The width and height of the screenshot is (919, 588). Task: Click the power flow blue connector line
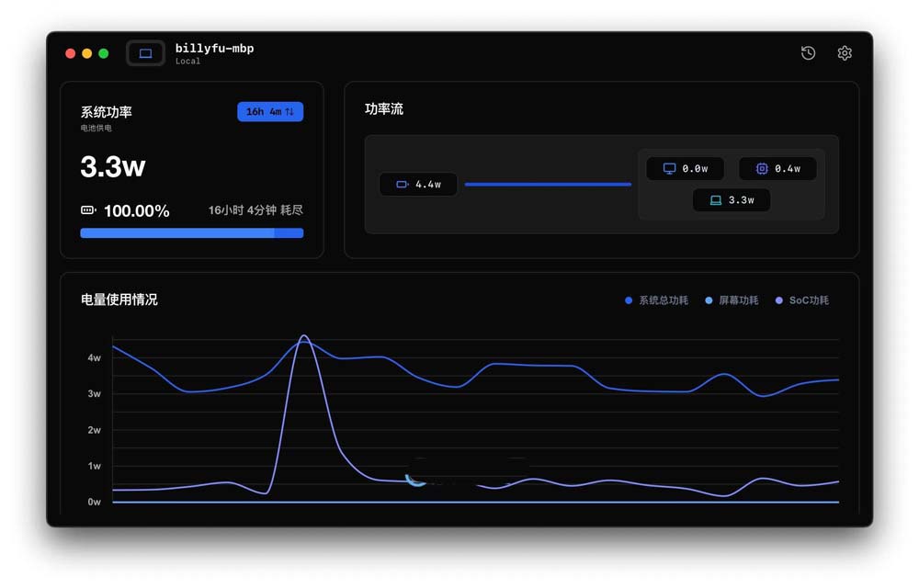click(x=548, y=185)
